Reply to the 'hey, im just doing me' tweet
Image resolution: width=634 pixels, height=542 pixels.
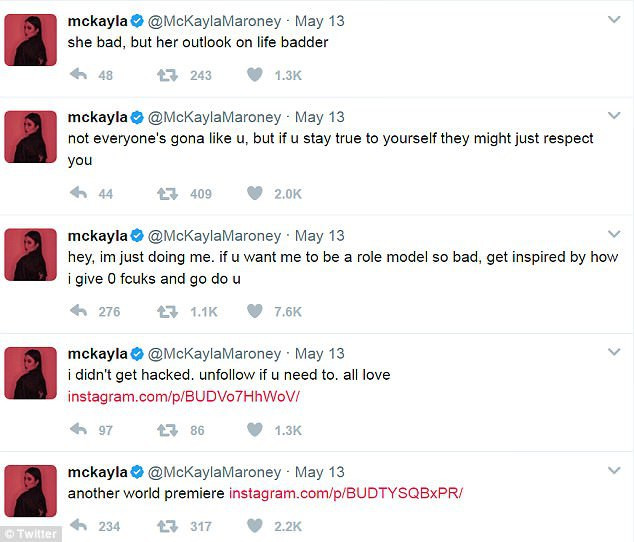click(78, 311)
